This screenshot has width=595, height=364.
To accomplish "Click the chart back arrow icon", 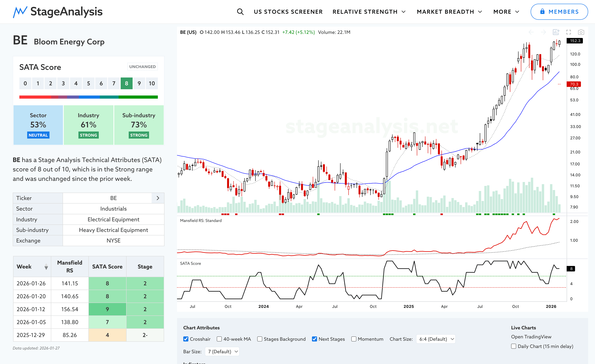I will (x=531, y=32).
